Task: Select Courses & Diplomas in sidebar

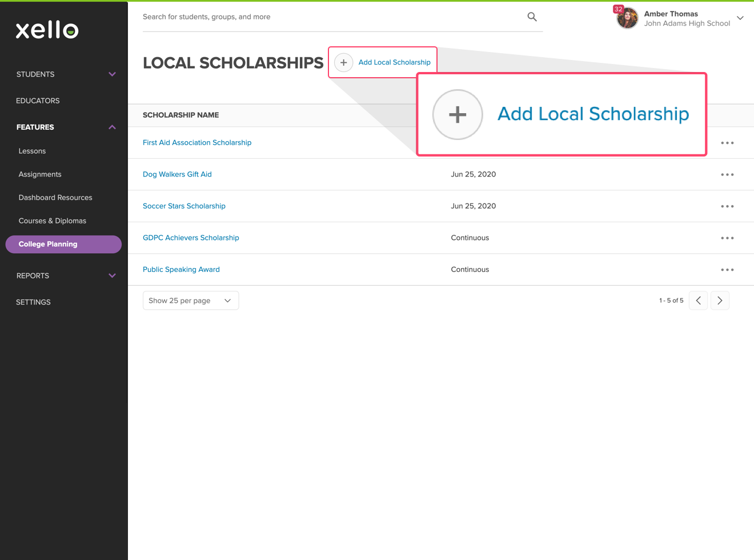Action: pyautogui.click(x=52, y=221)
